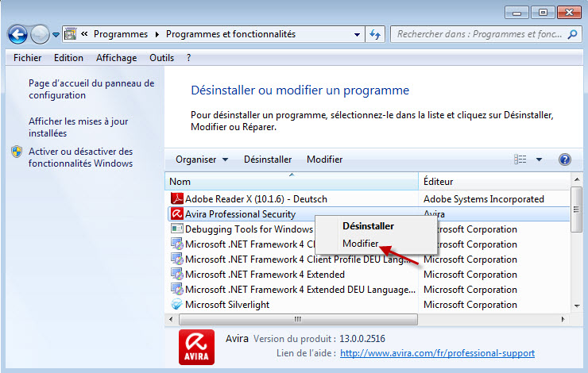Click right arrow of horizontal scrollbar
Screen dimensions: 588x373
[x=563, y=320]
